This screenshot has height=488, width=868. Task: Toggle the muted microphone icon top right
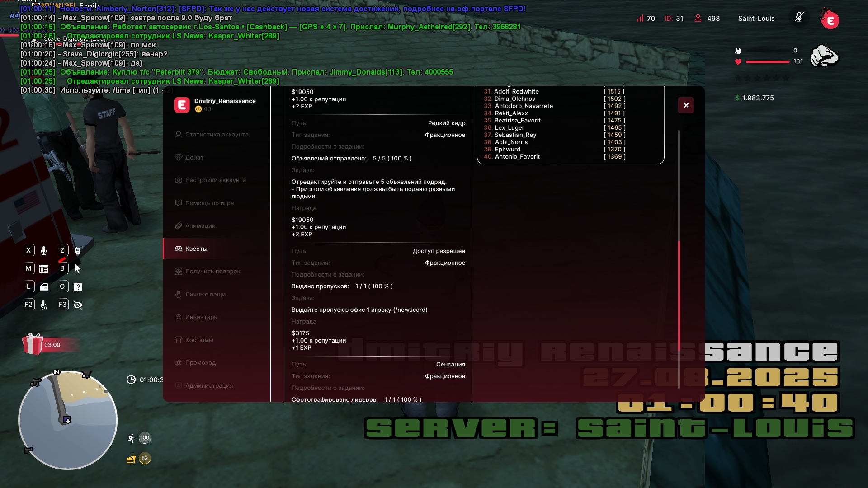[x=799, y=18]
